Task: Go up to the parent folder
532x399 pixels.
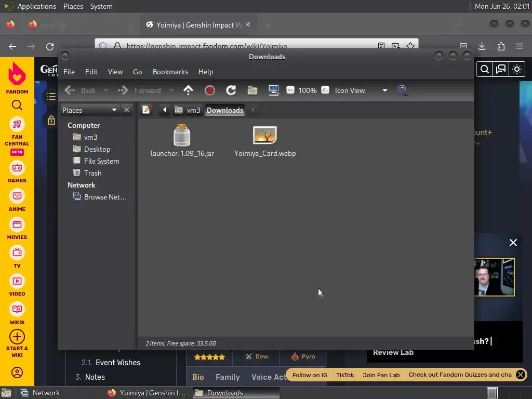Action: (188, 90)
